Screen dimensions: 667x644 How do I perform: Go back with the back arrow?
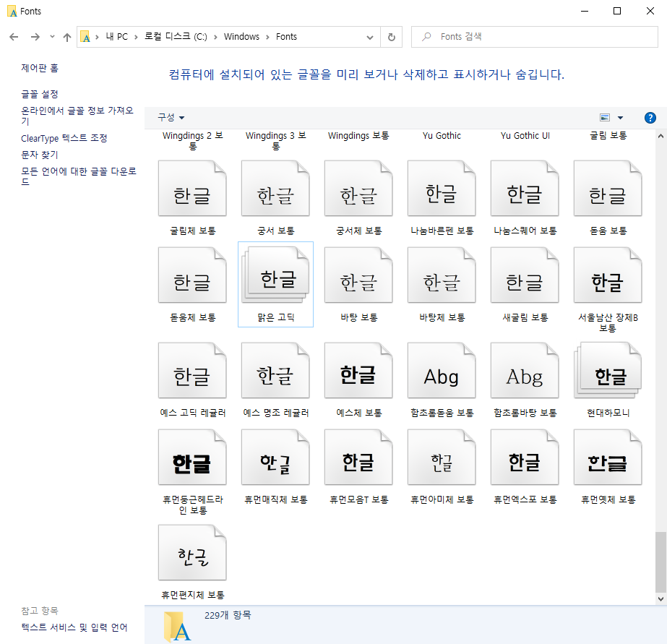point(14,37)
